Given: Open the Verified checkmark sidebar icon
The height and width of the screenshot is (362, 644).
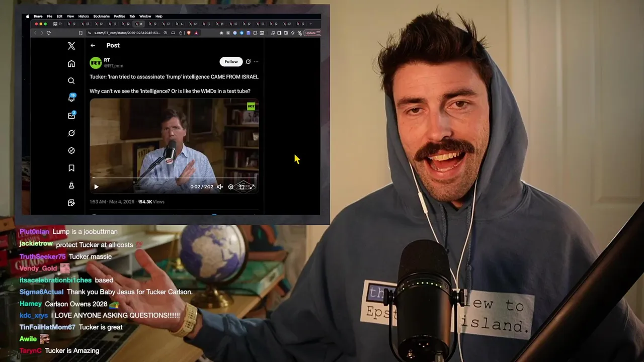Looking at the screenshot, I should coord(71,150).
